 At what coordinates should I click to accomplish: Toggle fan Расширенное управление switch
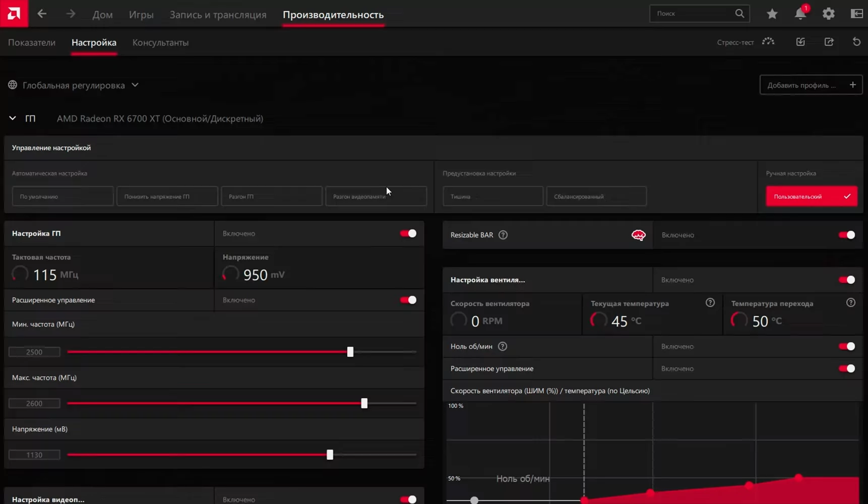(x=847, y=368)
